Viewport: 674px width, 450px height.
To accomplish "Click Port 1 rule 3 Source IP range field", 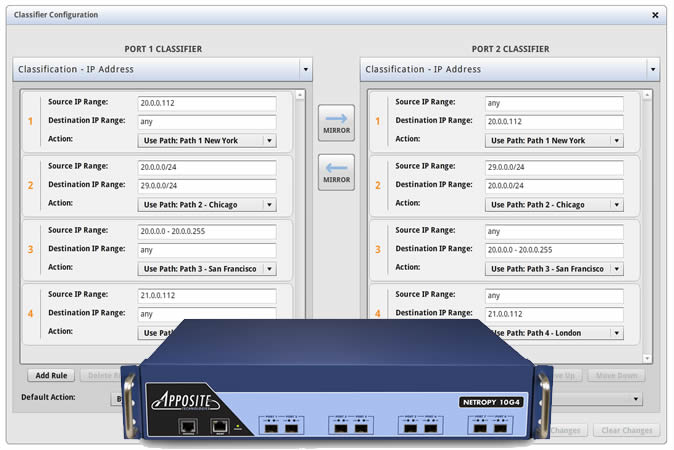I will coord(206,231).
